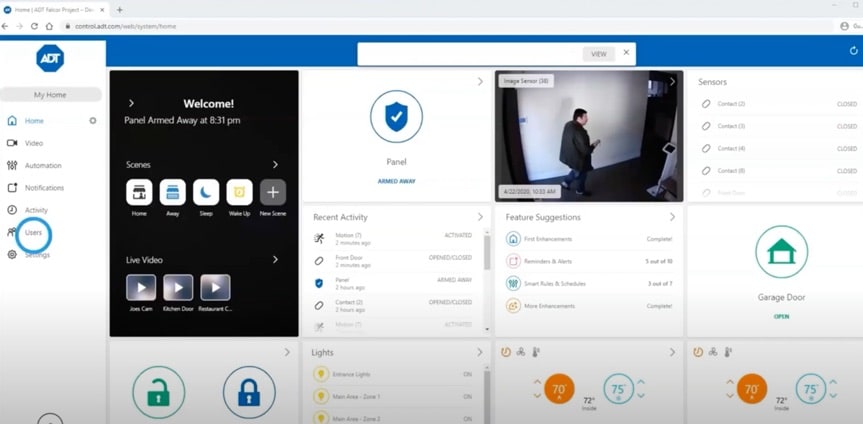This screenshot has width=863, height=424.
Task: Activate the Away scene icon
Action: pos(173,192)
